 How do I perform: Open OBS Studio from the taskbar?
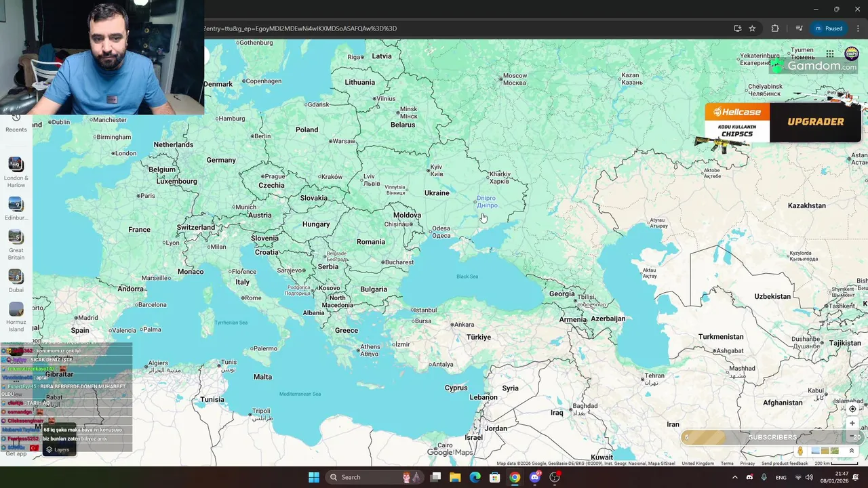555,477
